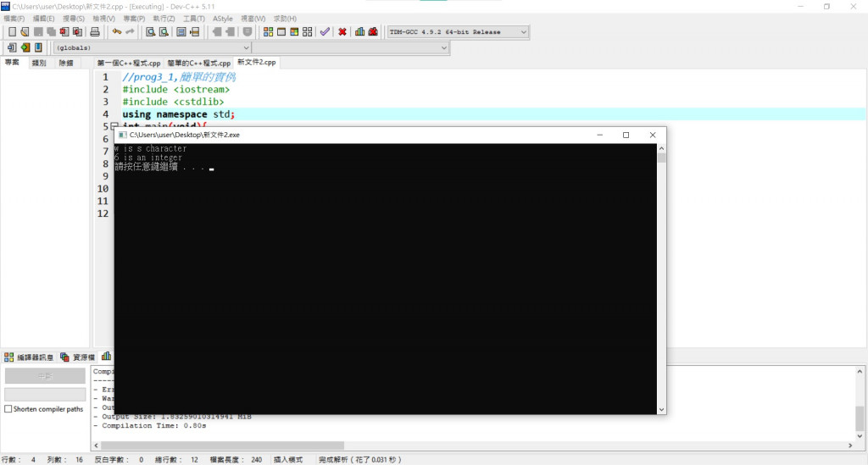Click the Delete profiling information icon
Viewport: 868px width, 465px height.
pos(373,32)
